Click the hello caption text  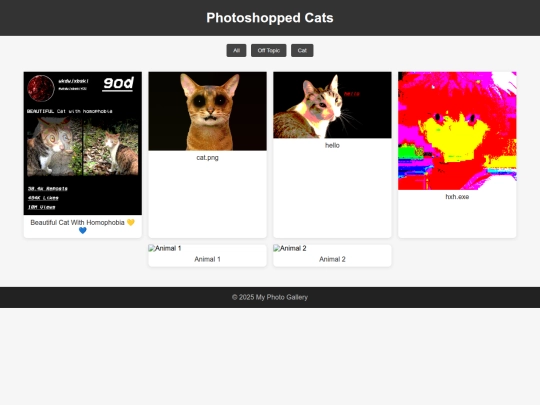tap(332, 145)
